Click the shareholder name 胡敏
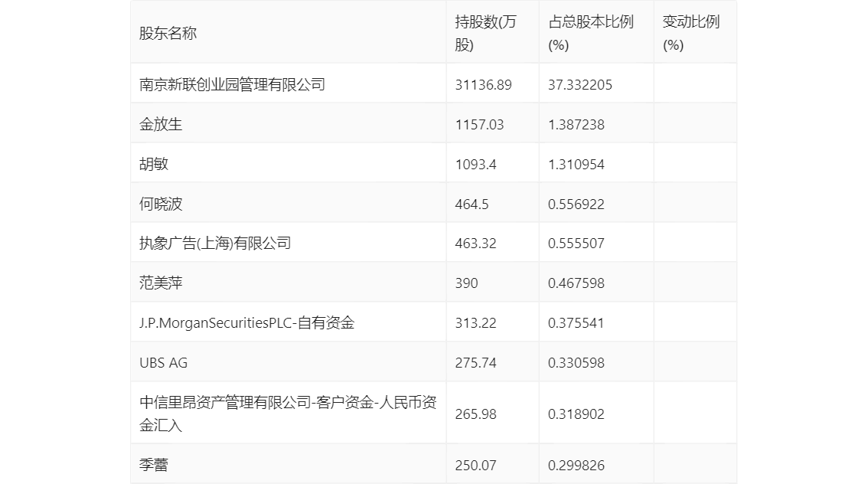The height and width of the screenshot is (484, 868). click(153, 164)
